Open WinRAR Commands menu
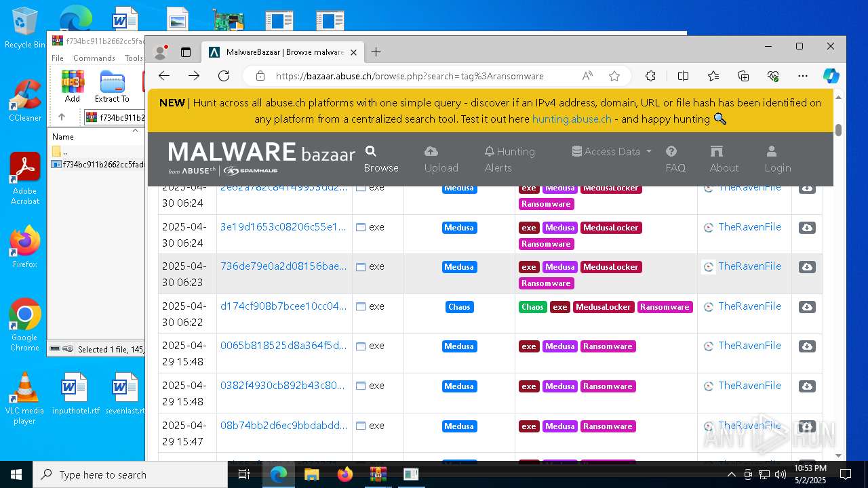The height and width of the screenshot is (488, 868). pos(94,58)
